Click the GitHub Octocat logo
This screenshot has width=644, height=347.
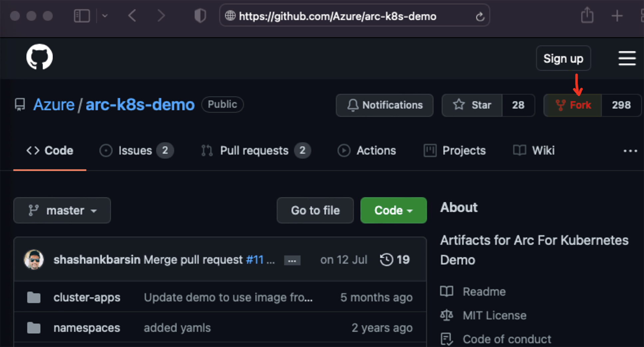point(40,57)
